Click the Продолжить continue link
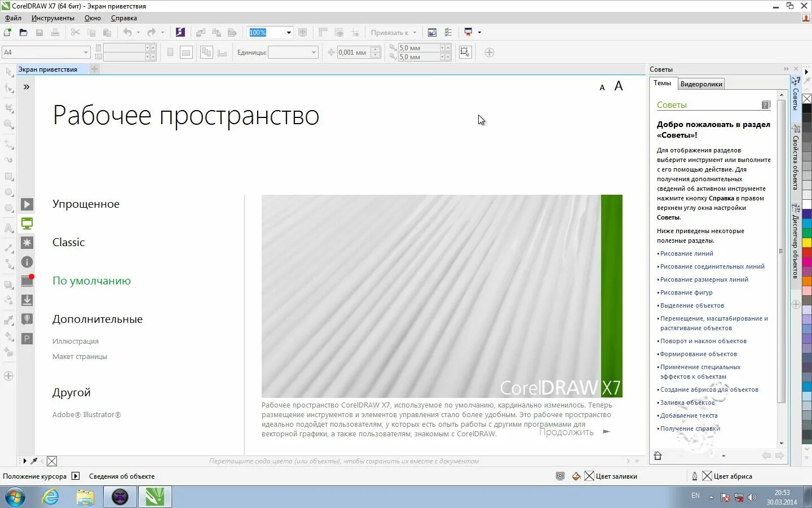 575,432
